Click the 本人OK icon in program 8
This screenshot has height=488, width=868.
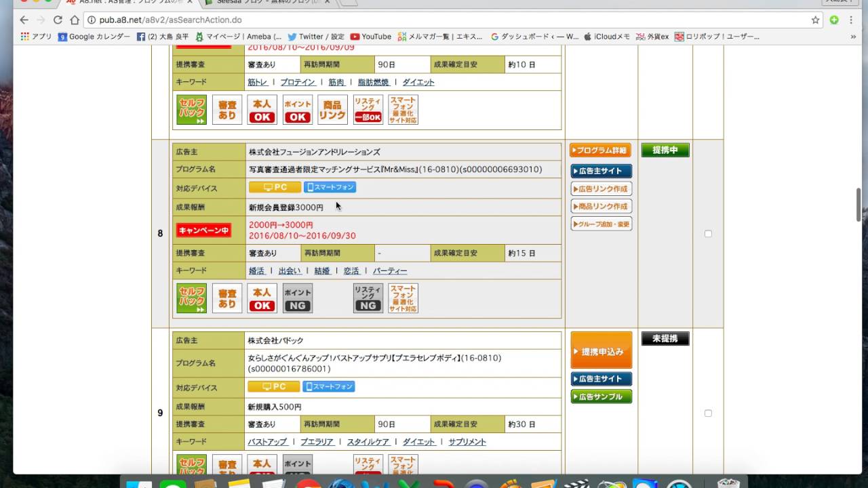click(262, 298)
